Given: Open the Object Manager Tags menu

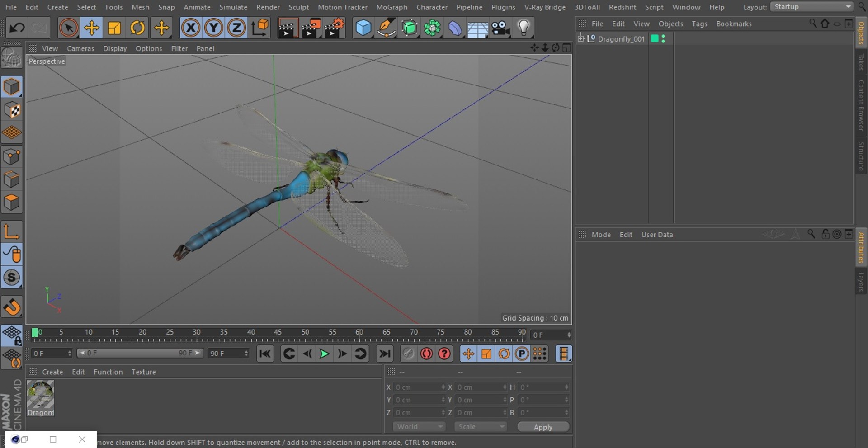Looking at the screenshot, I should pyautogui.click(x=699, y=24).
